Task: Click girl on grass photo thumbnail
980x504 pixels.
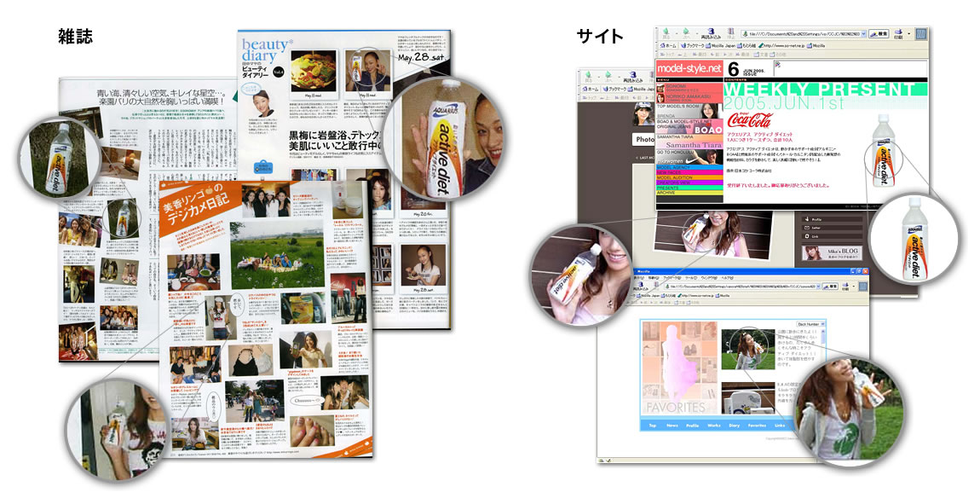Action: tap(748, 349)
